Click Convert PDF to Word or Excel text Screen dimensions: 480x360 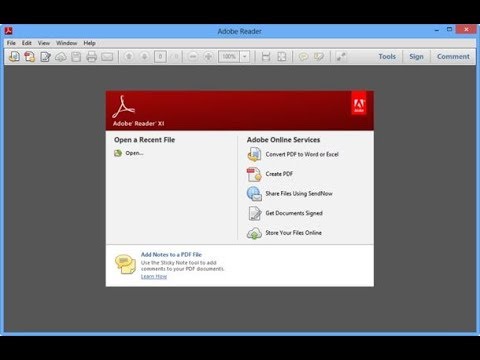(x=302, y=154)
